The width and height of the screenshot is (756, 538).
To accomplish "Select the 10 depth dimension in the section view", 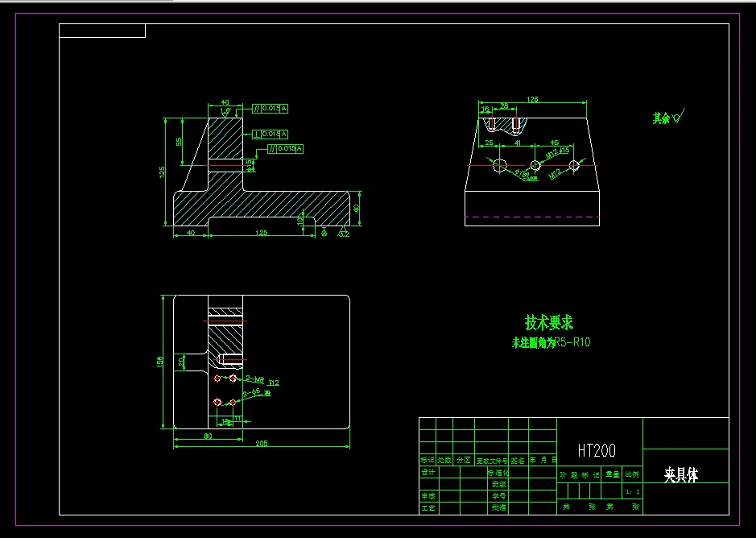I will pos(300,221).
